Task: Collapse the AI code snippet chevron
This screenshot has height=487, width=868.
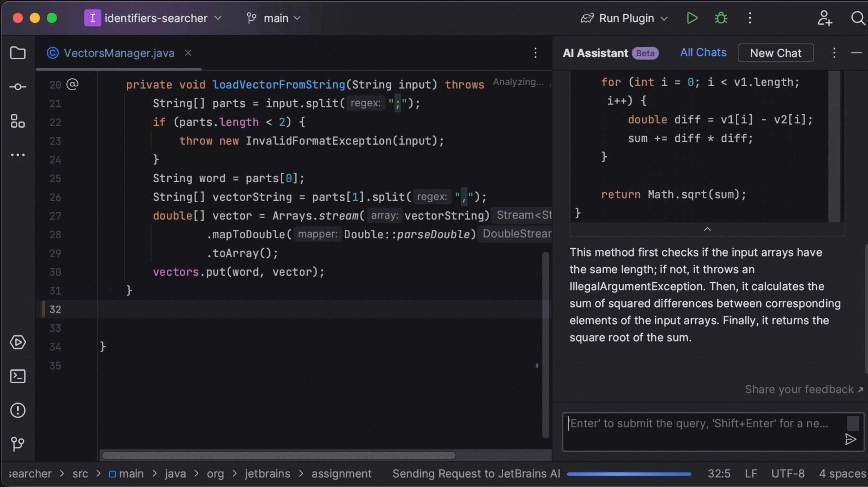Action: (x=707, y=229)
